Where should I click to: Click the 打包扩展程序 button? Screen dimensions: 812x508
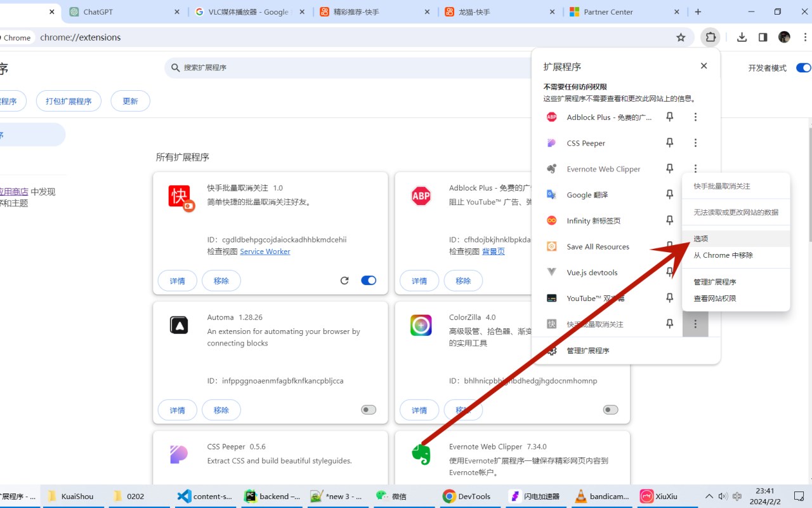pos(69,101)
